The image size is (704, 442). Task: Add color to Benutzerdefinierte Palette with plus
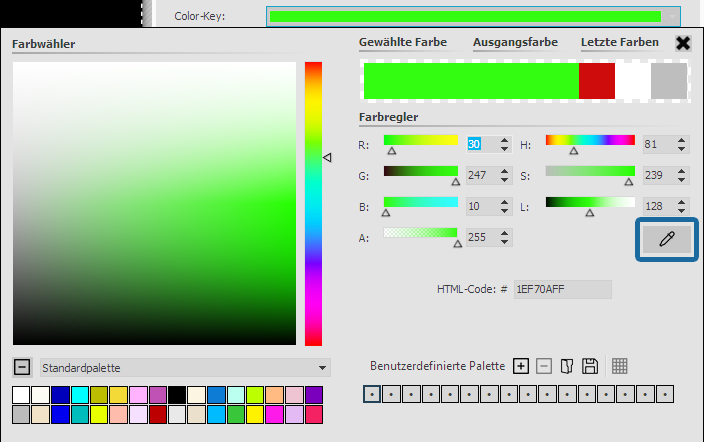(521, 367)
